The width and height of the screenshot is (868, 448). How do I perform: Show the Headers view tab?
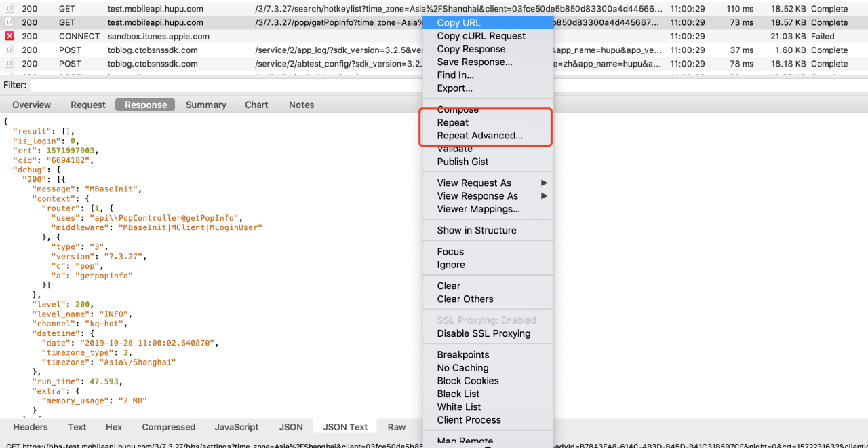pyautogui.click(x=31, y=427)
